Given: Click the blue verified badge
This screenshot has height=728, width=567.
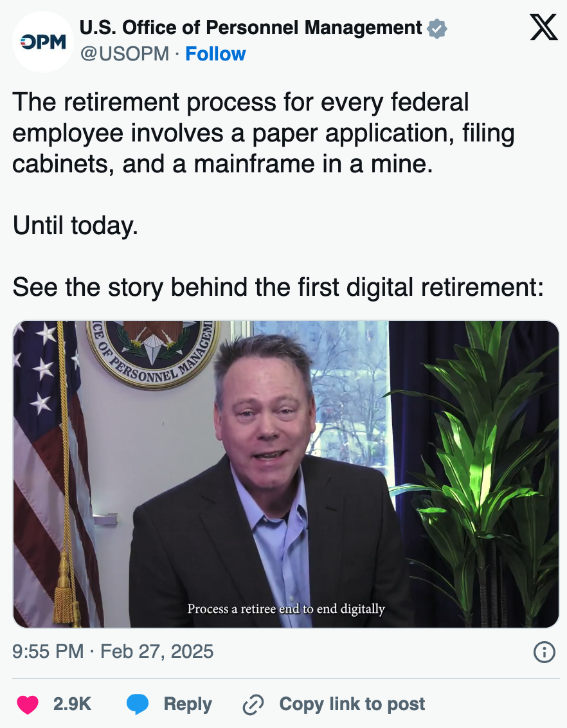Looking at the screenshot, I should pos(437,29).
